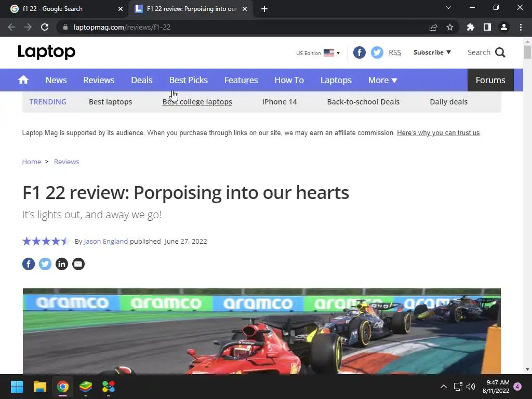
Task: Open the Reviews nav item
Action: click(x=99, y=80)
